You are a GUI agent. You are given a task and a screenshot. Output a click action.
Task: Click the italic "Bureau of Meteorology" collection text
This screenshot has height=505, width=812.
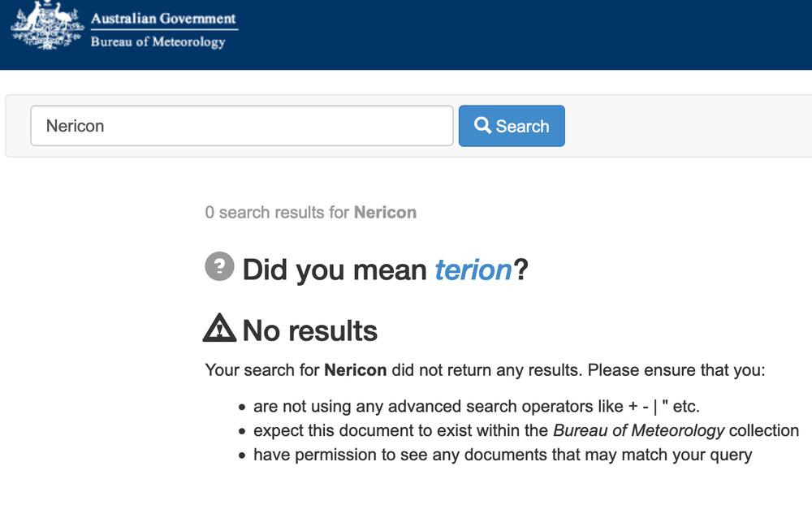(638, 430)
